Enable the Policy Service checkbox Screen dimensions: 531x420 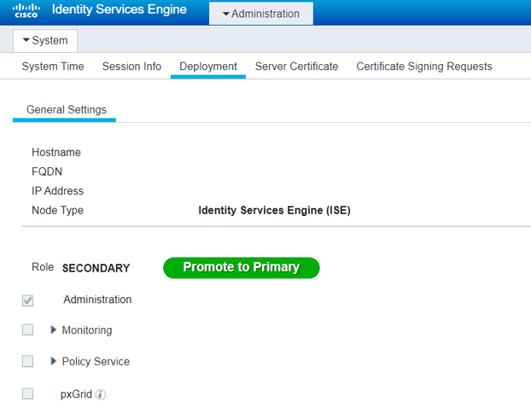pos(28,361)
